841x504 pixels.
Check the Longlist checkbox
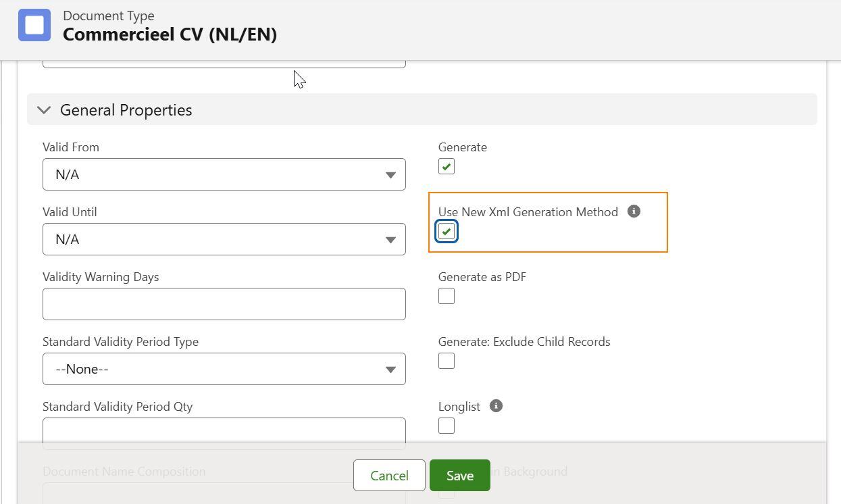(447, 426)
